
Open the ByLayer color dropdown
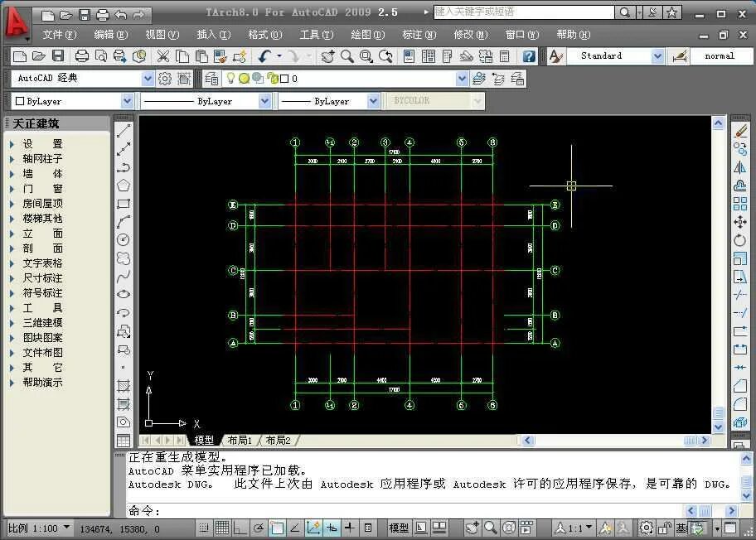point(127,99)
